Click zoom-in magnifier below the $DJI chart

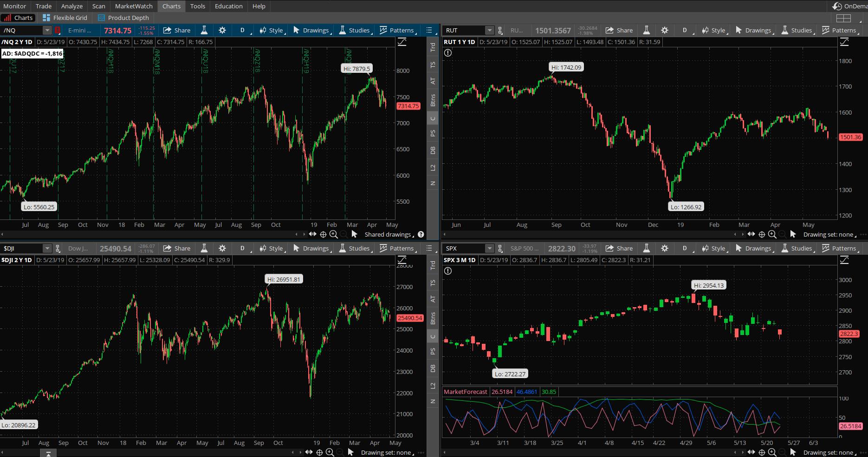[x=330, y=452]
